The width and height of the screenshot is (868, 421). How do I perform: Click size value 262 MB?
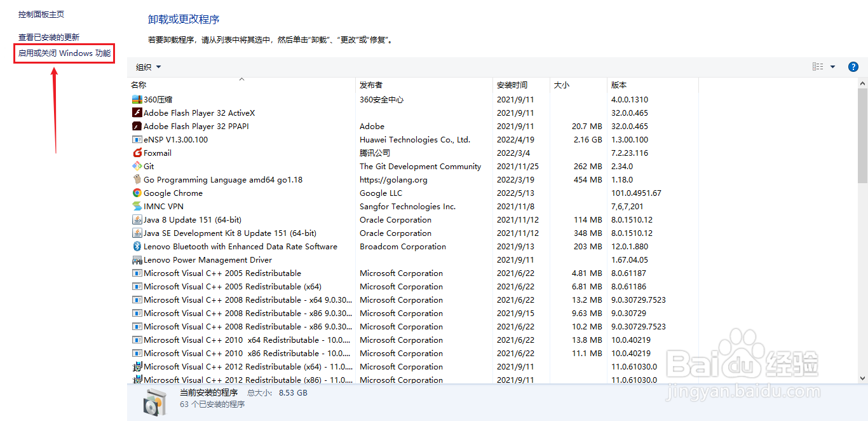pos(588,166)
